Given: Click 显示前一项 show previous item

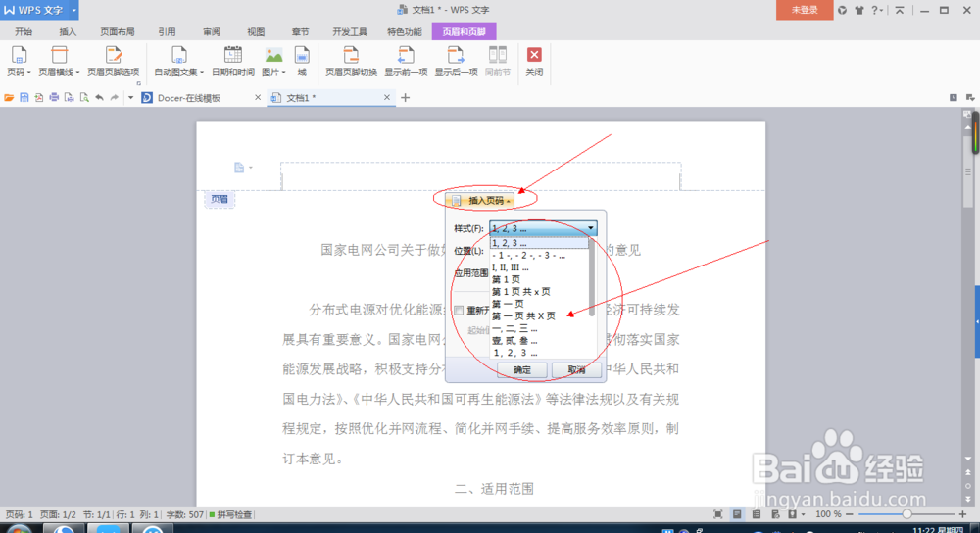Looking at the screenshot, I should pos(407,61).
